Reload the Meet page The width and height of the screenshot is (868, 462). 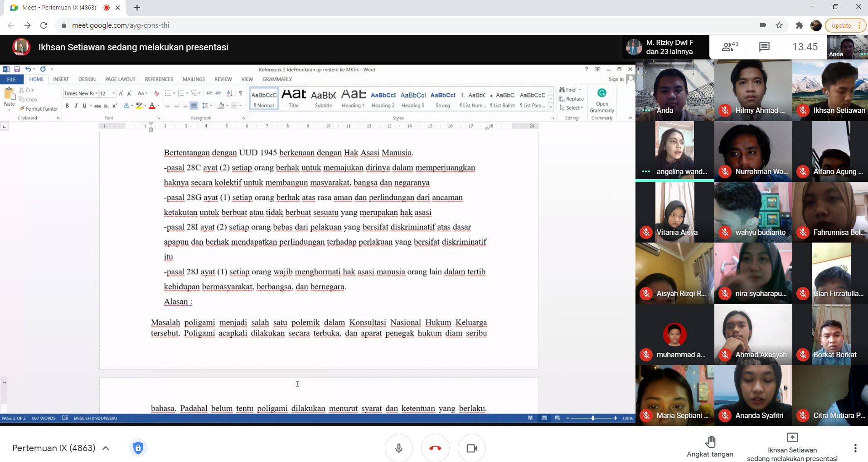pos(44,25)
